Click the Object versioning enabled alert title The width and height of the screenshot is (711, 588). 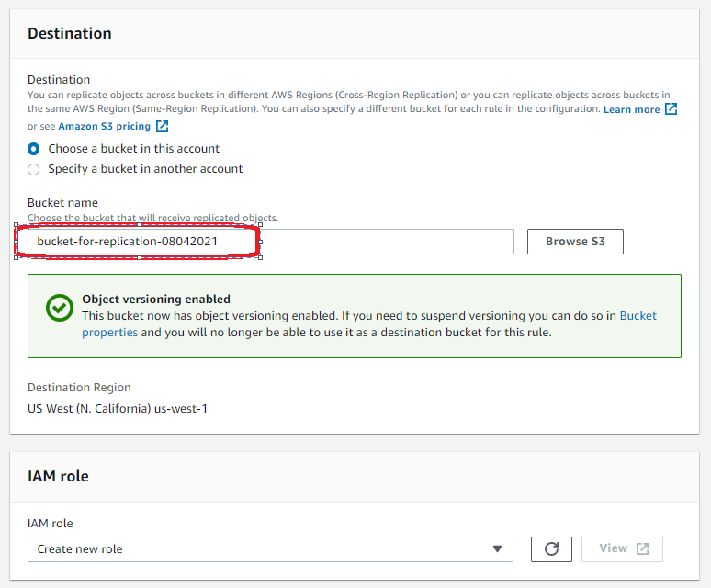click(x=156, y=299)
